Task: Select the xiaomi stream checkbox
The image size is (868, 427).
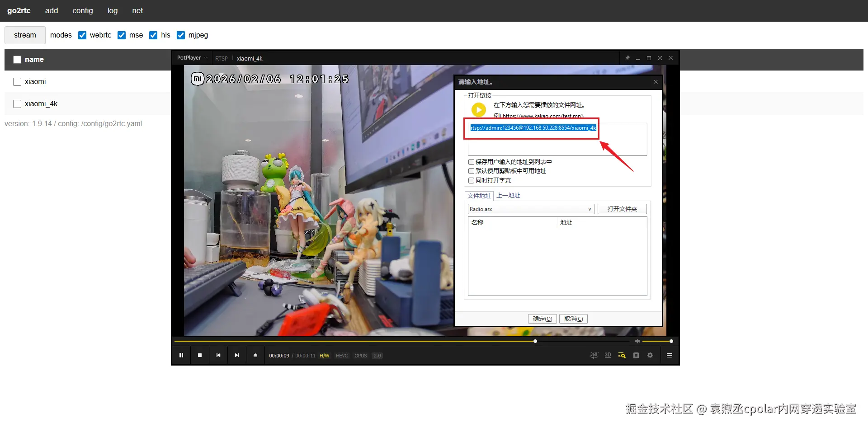Action: 17,82
